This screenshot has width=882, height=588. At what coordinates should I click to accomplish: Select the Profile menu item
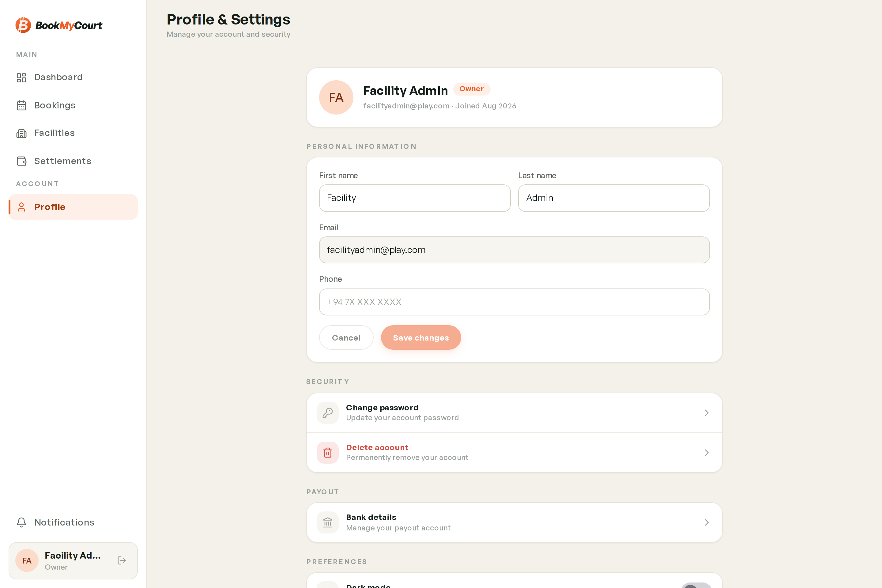(73, 207)
